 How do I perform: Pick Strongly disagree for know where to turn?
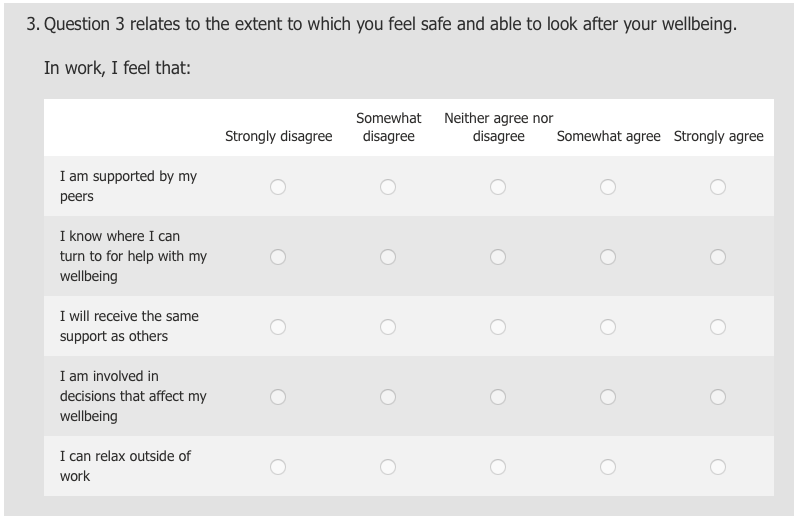(x=278, y=257)
